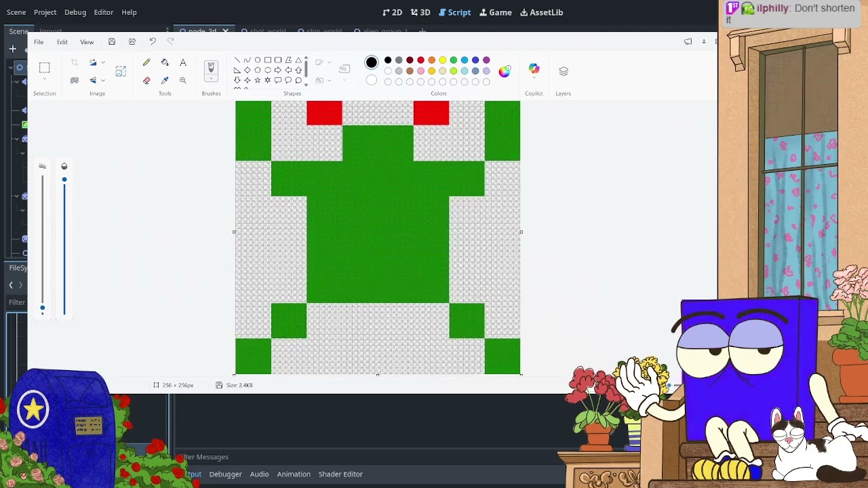Open Godot's Debug menu

pos(75,12)
